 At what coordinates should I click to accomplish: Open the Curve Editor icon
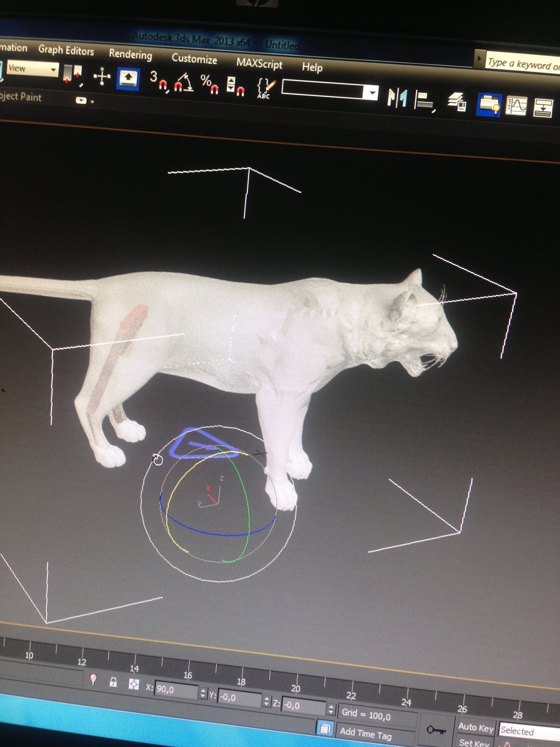pos(516,106)
